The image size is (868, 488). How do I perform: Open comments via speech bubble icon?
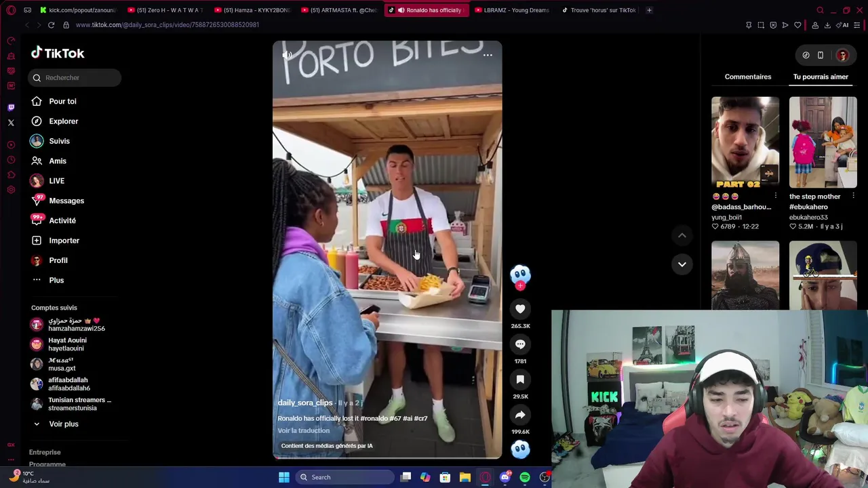click(x=520, y=344)
